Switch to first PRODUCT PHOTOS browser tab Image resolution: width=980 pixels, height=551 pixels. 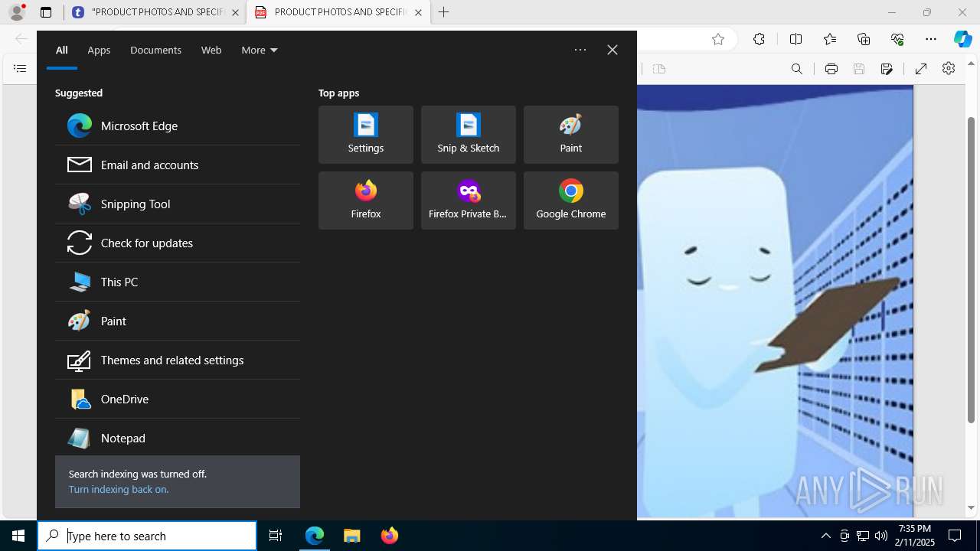point(155,12)
